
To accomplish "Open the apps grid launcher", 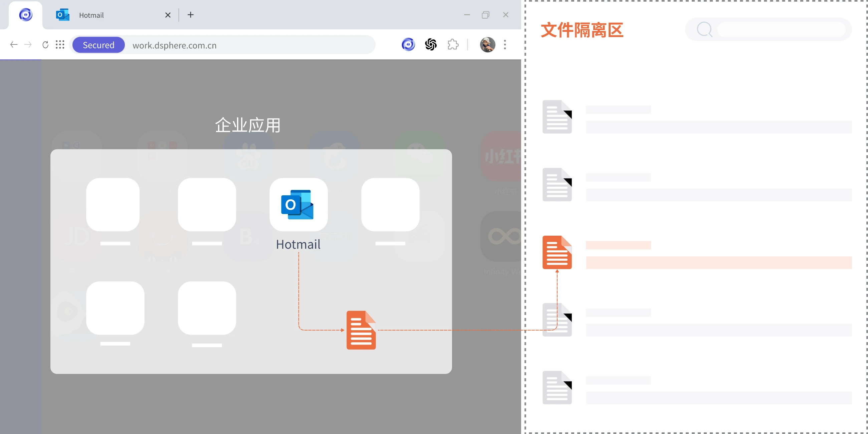I will pyautogui.click(x=60, y=45).
